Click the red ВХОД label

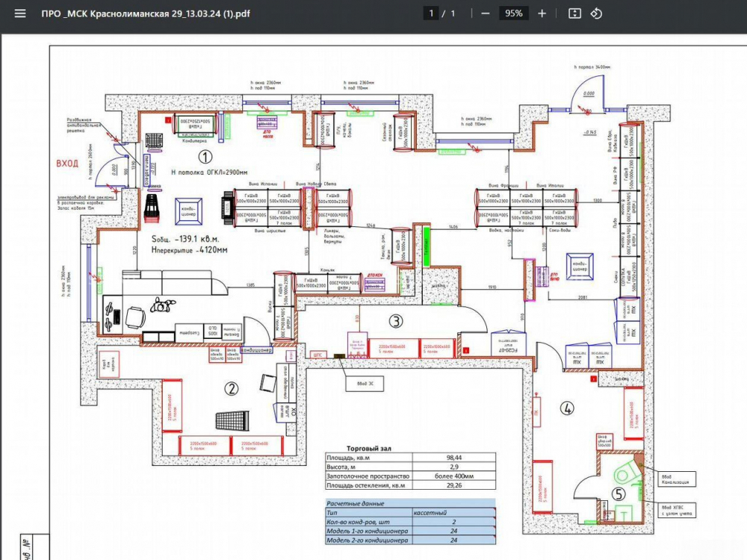point(67,164)
